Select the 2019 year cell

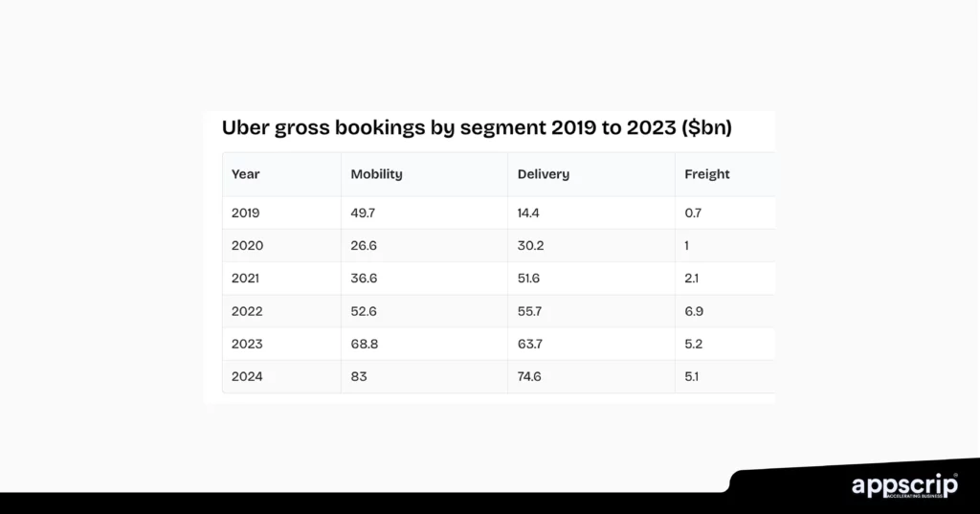[x=246, y=212]
